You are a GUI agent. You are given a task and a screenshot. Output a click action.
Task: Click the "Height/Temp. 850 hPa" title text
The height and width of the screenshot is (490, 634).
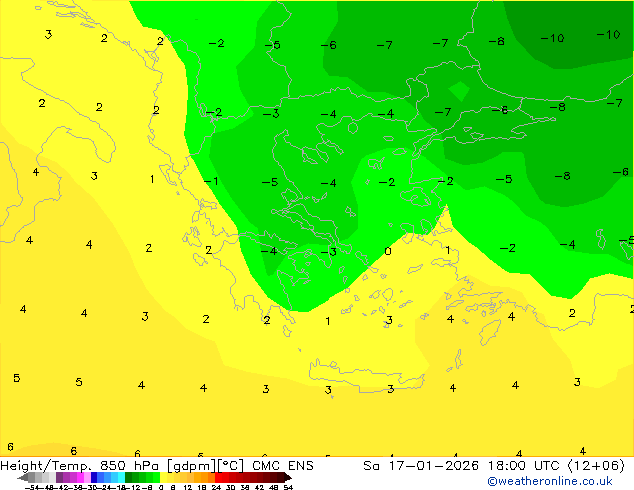coord(79,466)
